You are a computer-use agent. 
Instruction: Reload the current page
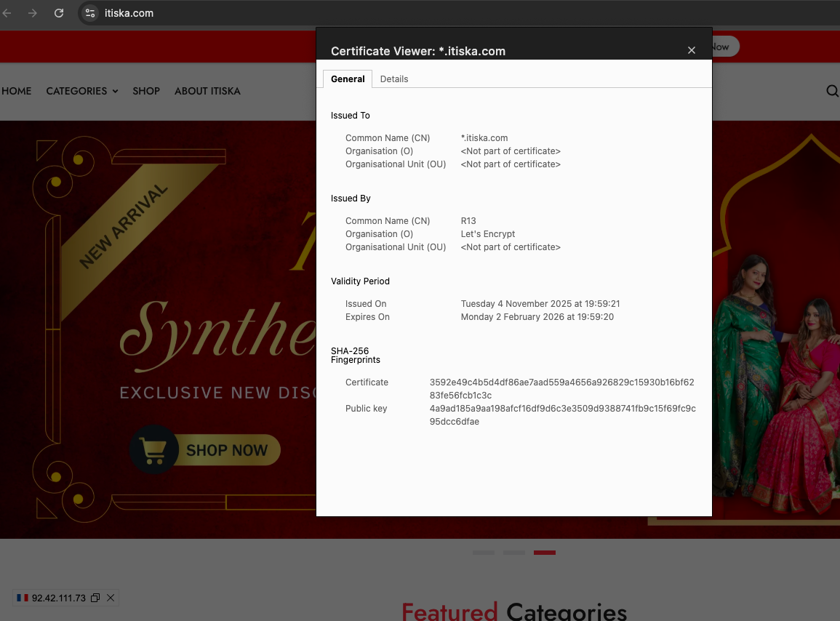click(59, 13)
